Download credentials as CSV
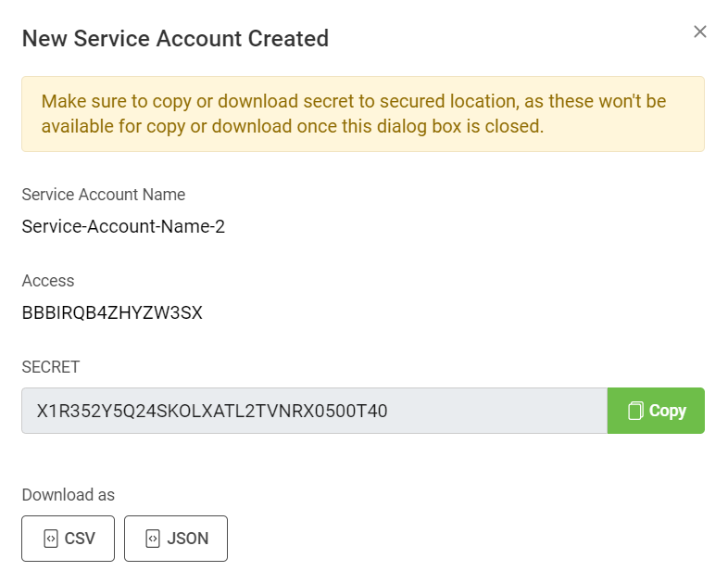728x584 pixels. [x=68, y=539]
